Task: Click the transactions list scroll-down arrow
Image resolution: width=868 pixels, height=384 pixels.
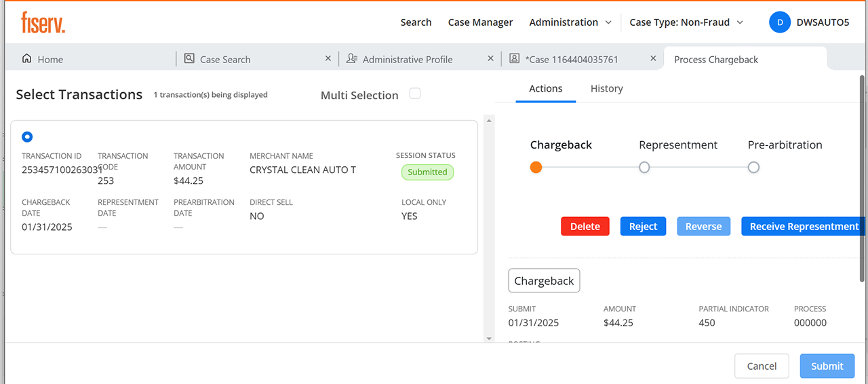Action: 488,338
